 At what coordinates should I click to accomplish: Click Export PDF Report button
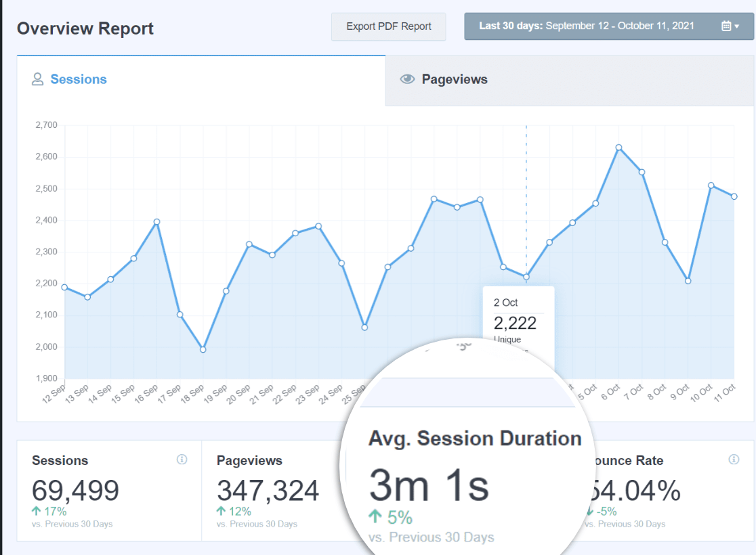(x=389, y=26)
